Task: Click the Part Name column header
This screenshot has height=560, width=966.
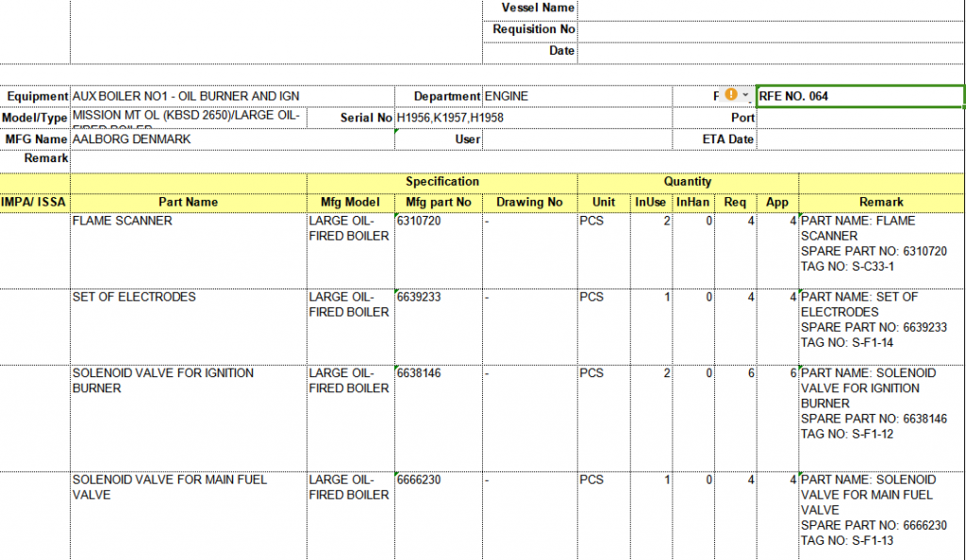Action: pos(189,202)
